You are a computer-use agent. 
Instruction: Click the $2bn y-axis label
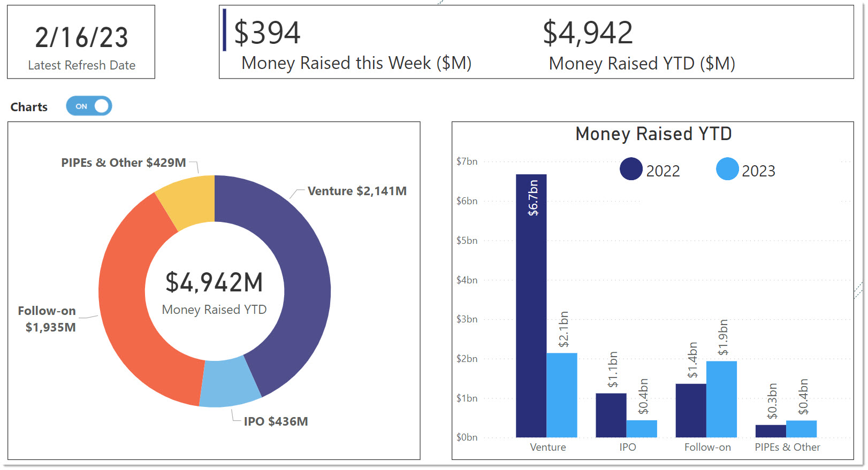click(x=467, y=359)
